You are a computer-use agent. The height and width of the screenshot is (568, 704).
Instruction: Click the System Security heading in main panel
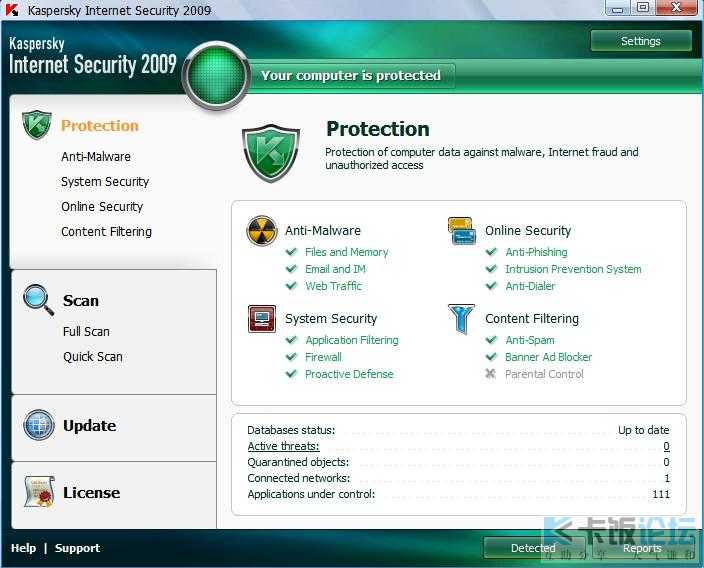coord(331,318)
